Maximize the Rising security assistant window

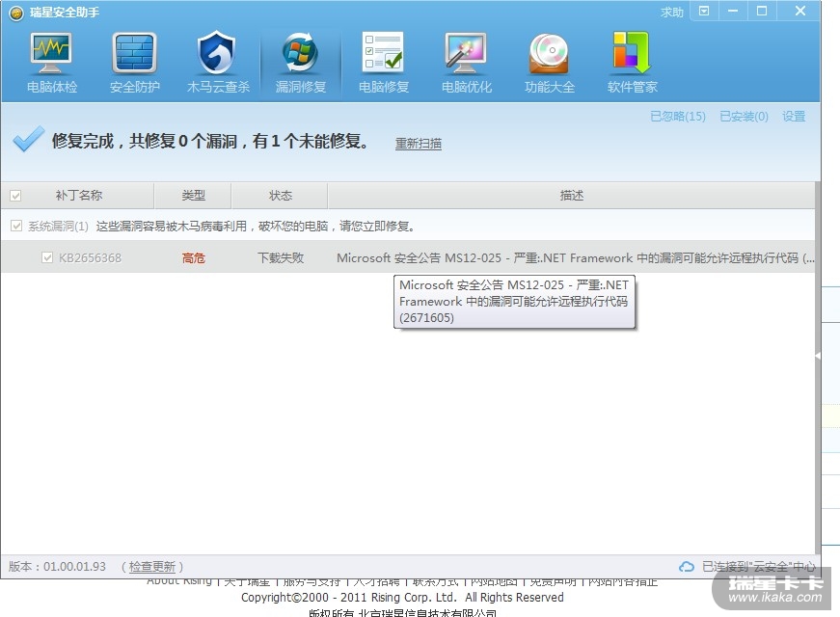pos(762,11)
